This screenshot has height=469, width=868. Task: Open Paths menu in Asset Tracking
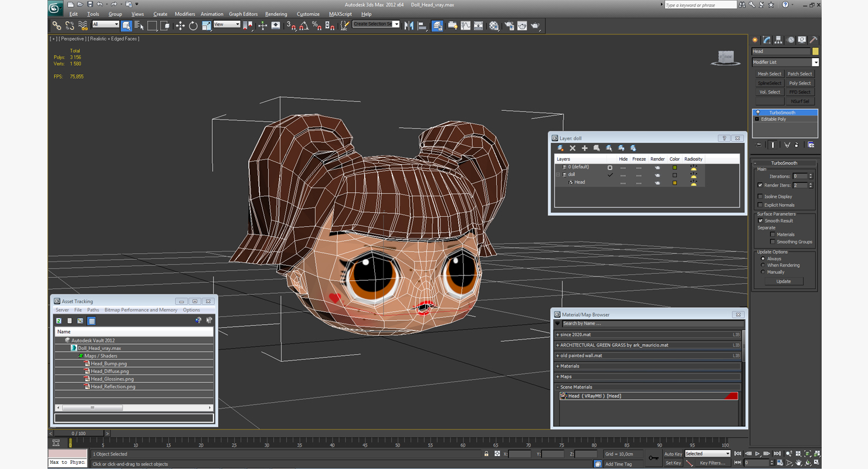[93, 310]
